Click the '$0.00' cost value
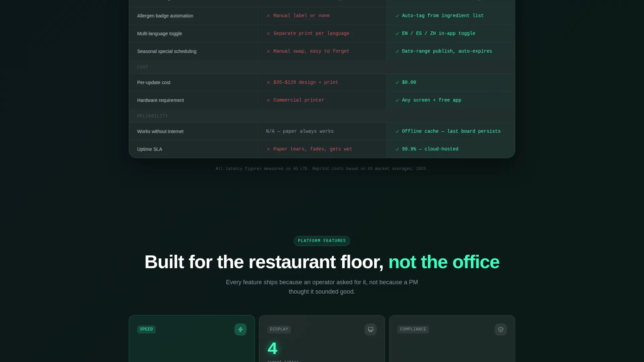The image size is (644, 362). click(x=409, y=82)
